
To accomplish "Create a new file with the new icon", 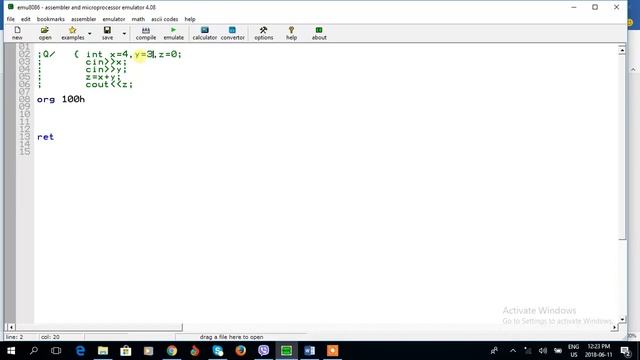I will 17,33.
